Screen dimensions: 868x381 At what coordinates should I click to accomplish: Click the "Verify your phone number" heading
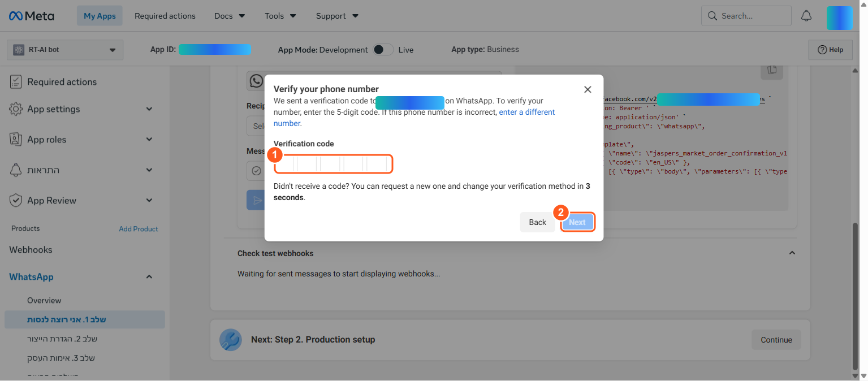[326, 89]
